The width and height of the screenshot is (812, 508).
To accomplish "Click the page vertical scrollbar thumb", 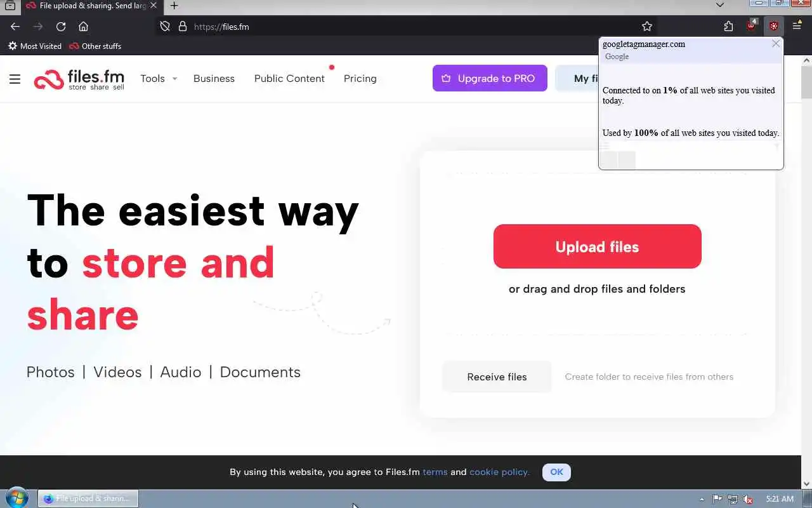I will click(x=806, y=83).
